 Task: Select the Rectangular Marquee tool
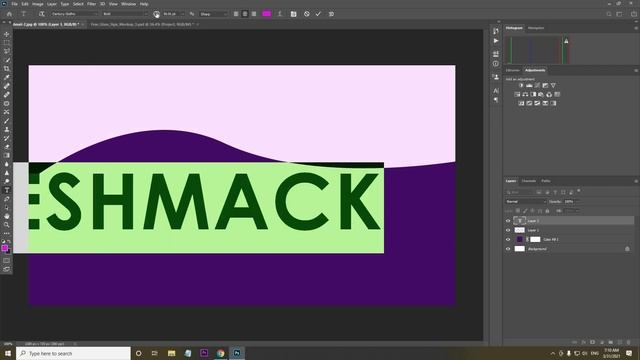[7, 43]
